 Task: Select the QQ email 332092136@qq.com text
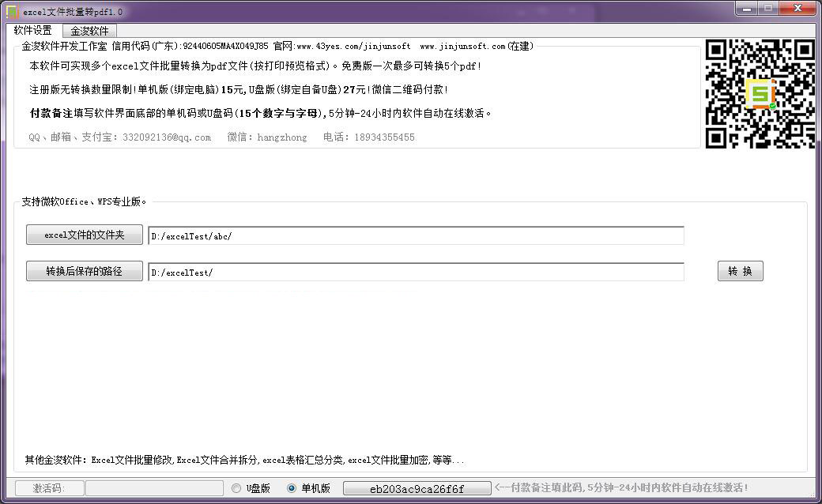click(x=168, y=137)
